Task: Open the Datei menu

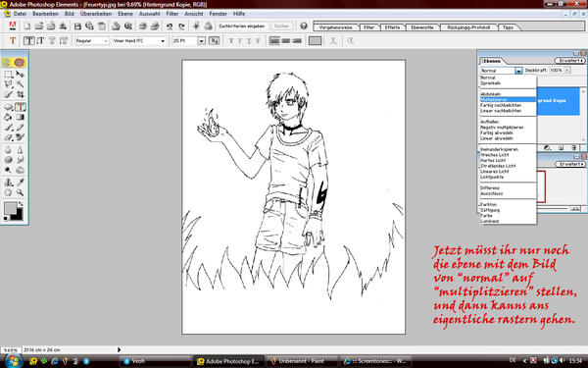Action: (20, 14)
